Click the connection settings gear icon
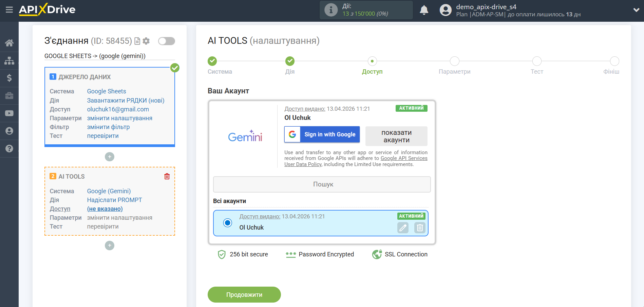The height and width of the screenshot is (307, 644). click(146, 41)
